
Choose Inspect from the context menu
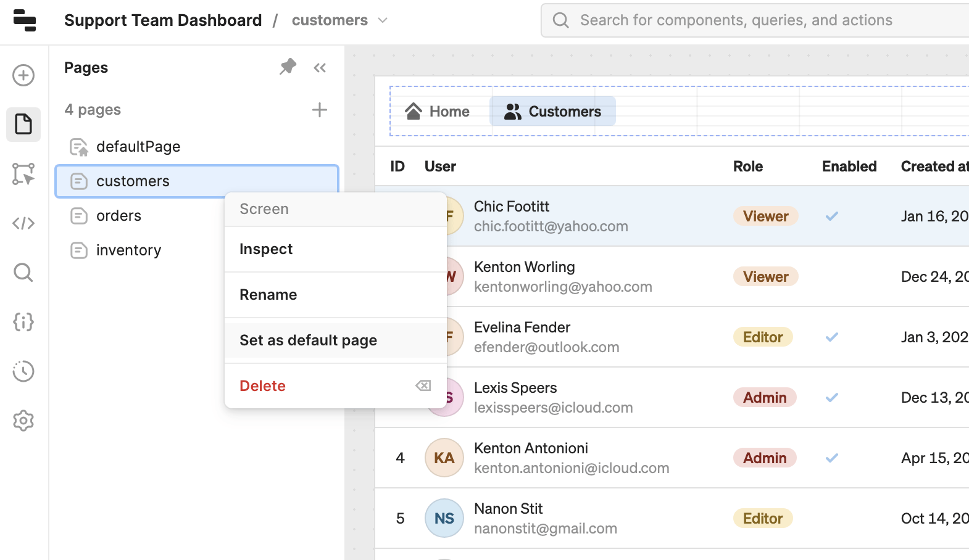point(335,249)
